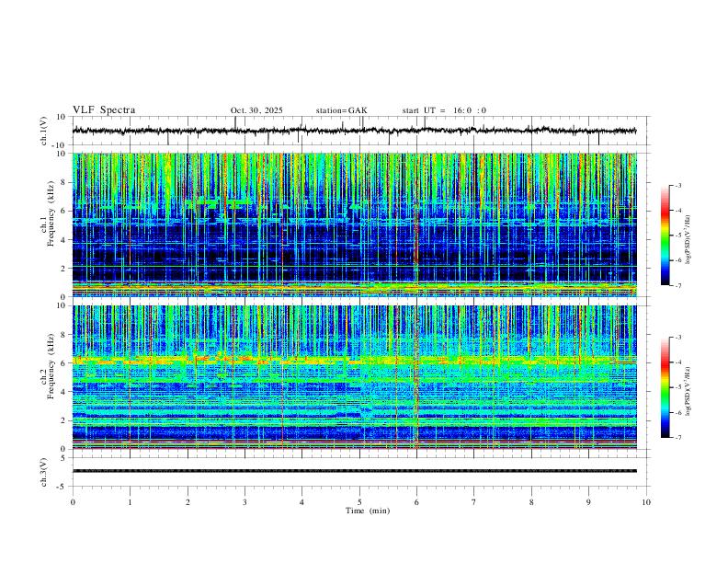This screenshot has width=728, height=563.
Task: Click the ch.1 voltage waveform trace
Action: coord(354,131)
